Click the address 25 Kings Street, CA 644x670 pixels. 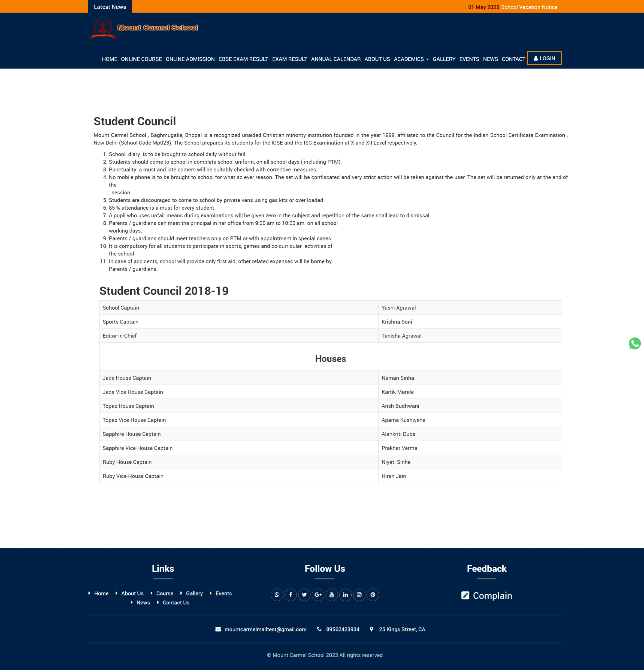402,629
